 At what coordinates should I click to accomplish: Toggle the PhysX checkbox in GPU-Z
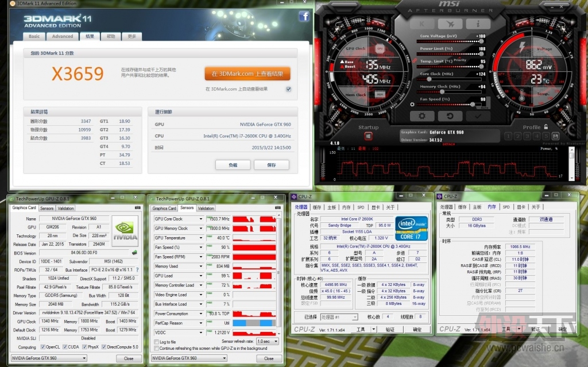click(x=84, y=347)
